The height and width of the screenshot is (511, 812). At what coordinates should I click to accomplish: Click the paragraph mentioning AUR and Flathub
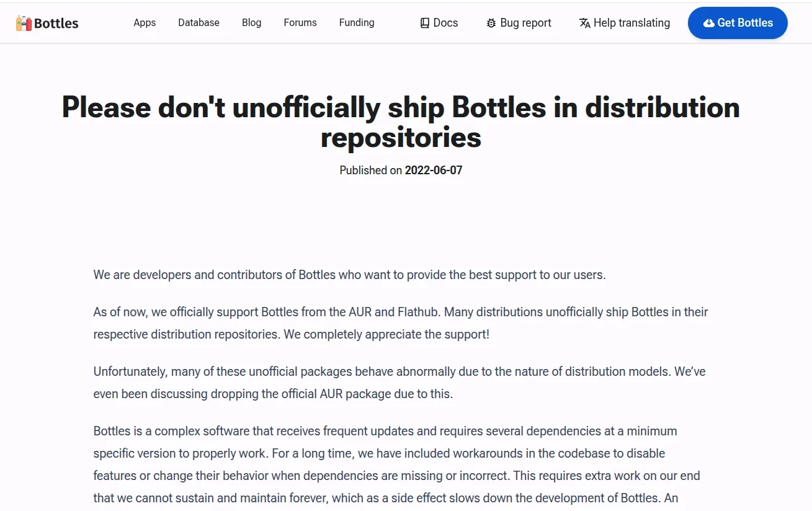pyautogui.click(x=400, y=323)
